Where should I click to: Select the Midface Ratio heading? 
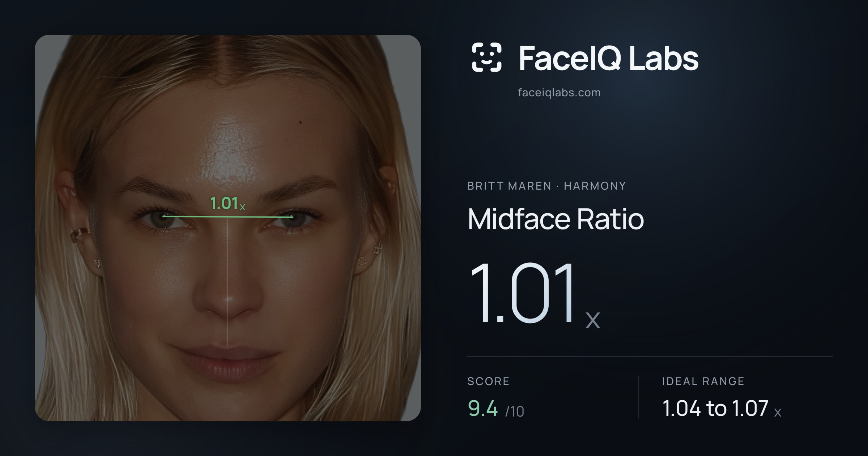tap(556, 219)
